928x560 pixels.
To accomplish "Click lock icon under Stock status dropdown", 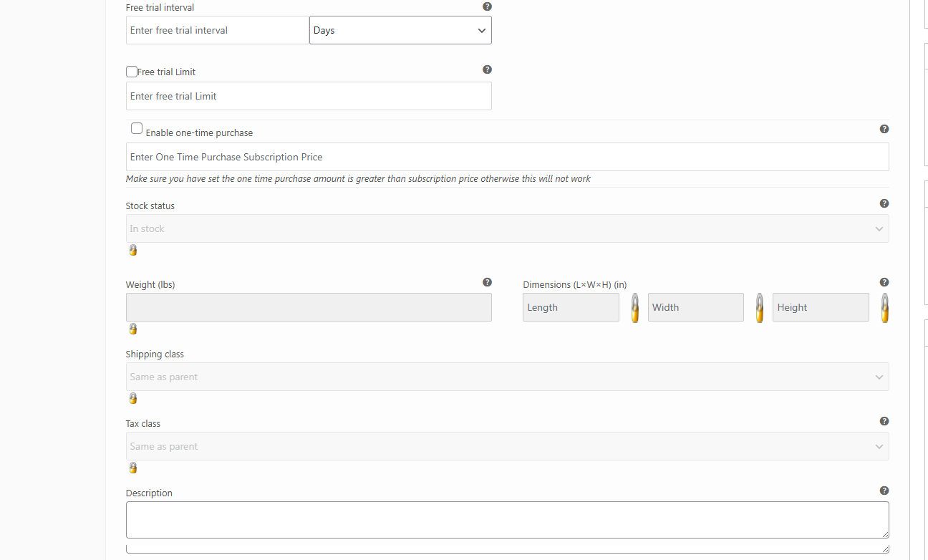I will (132, 250).
